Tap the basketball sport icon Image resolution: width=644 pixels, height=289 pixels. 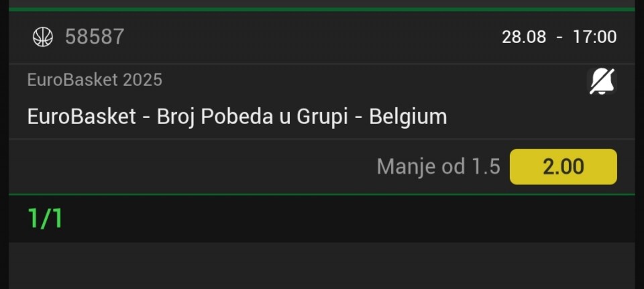(43, 37)
